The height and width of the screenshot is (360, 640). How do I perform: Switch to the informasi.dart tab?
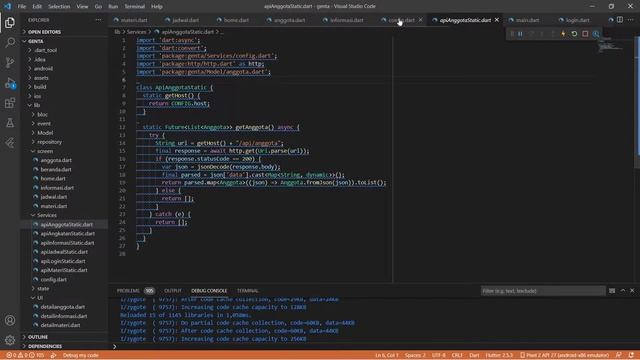347,20
